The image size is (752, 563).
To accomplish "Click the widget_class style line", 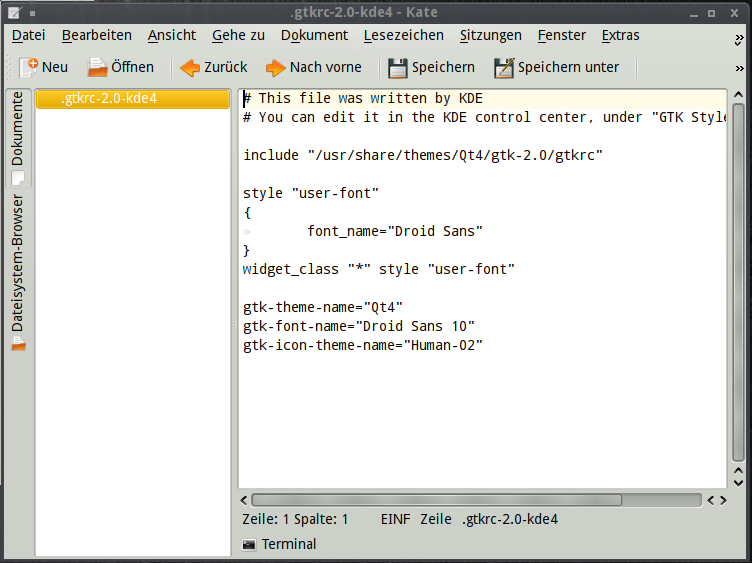I will pos(378,269).
